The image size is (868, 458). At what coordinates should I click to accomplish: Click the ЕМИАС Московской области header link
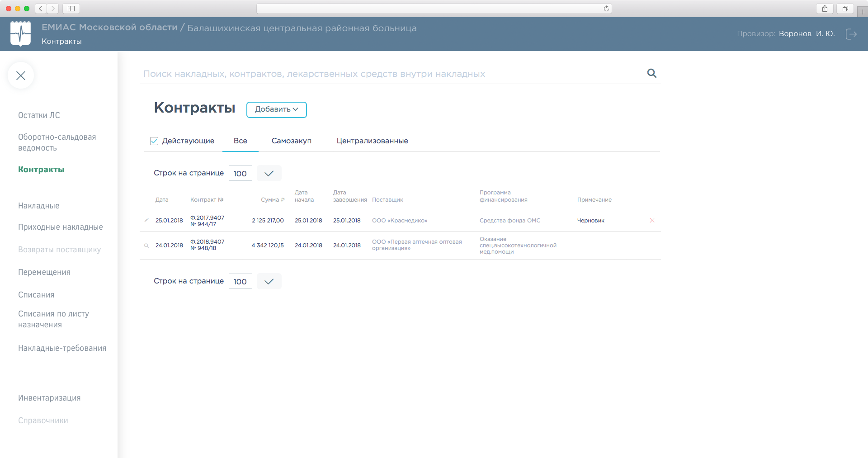(109, 27)
